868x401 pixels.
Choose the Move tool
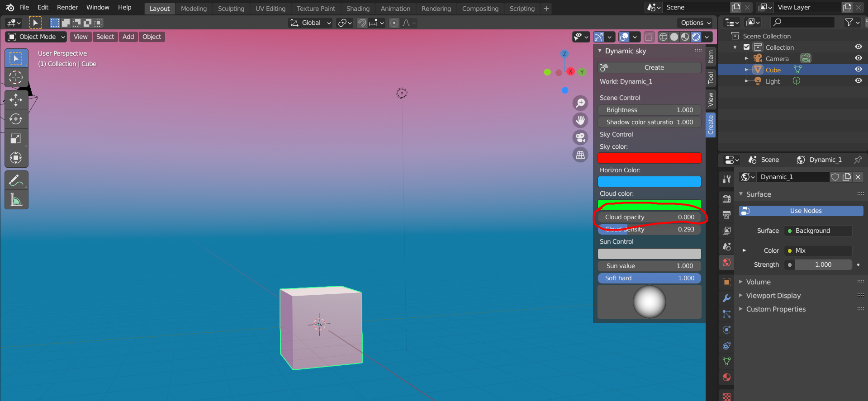coord(16,100)
